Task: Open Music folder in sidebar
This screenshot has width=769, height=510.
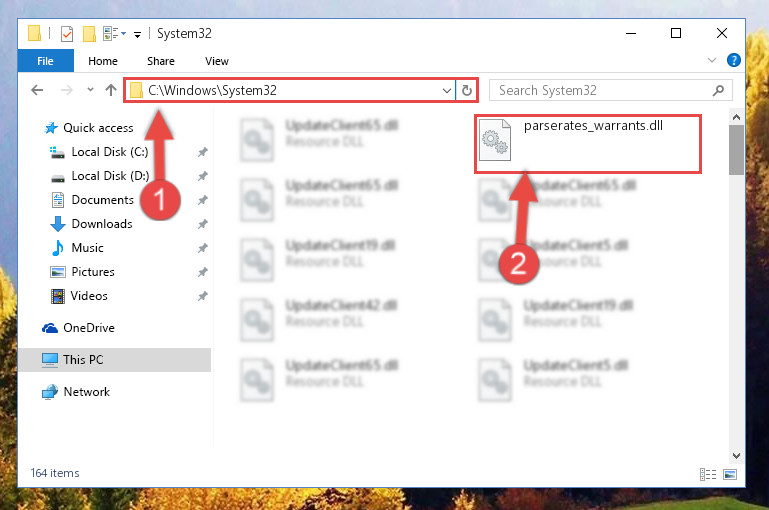Action: click(87, 248)
